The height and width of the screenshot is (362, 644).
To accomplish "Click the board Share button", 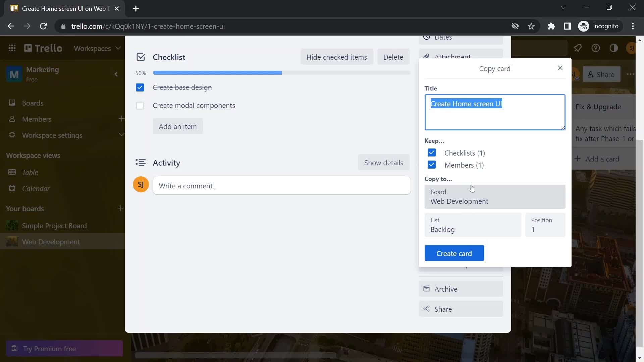I will tap(601, 74).
